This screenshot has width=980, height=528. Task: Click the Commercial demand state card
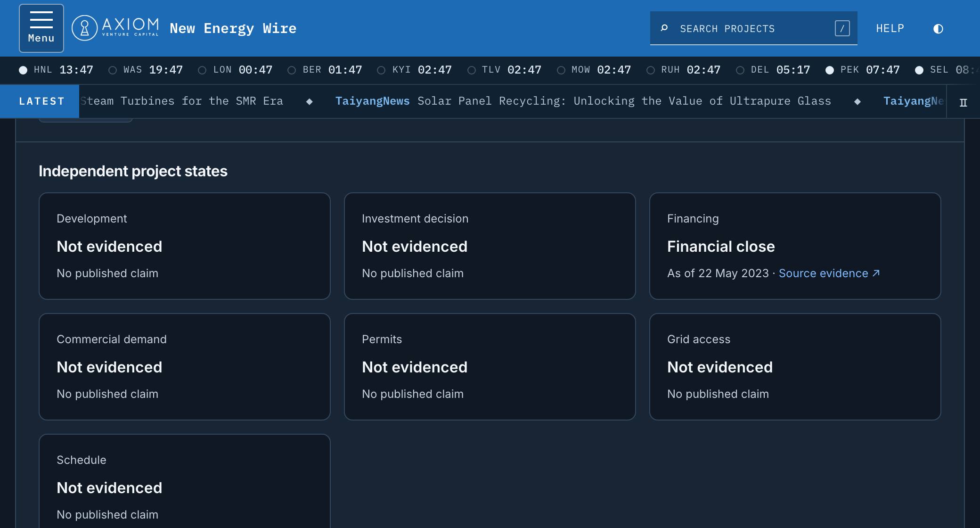[185, 367]
